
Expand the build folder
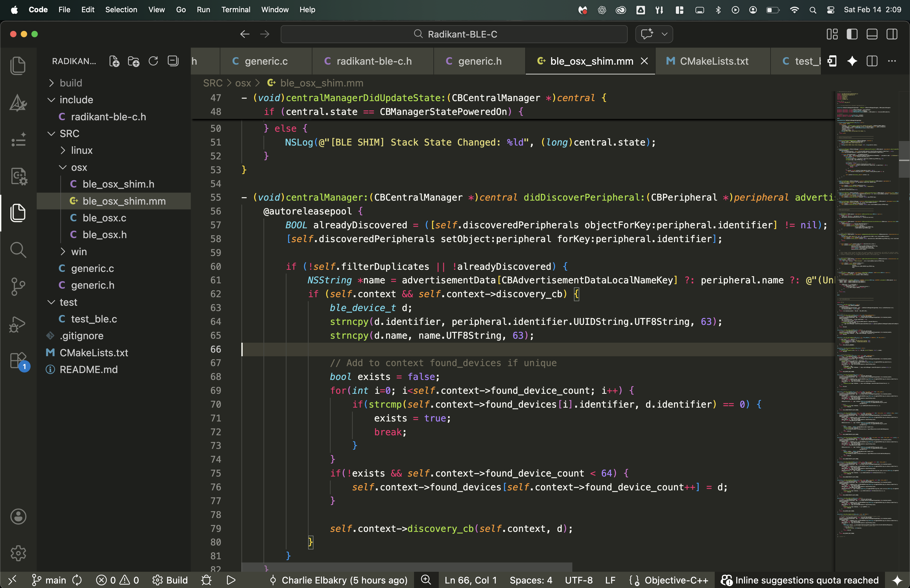(114, 83)
